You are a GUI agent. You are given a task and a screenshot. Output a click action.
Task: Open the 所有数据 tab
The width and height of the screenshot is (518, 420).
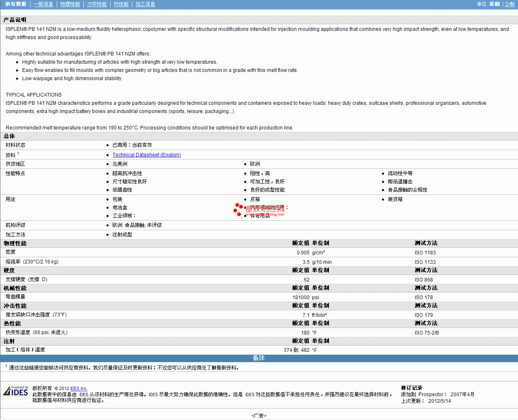(16, 4)
